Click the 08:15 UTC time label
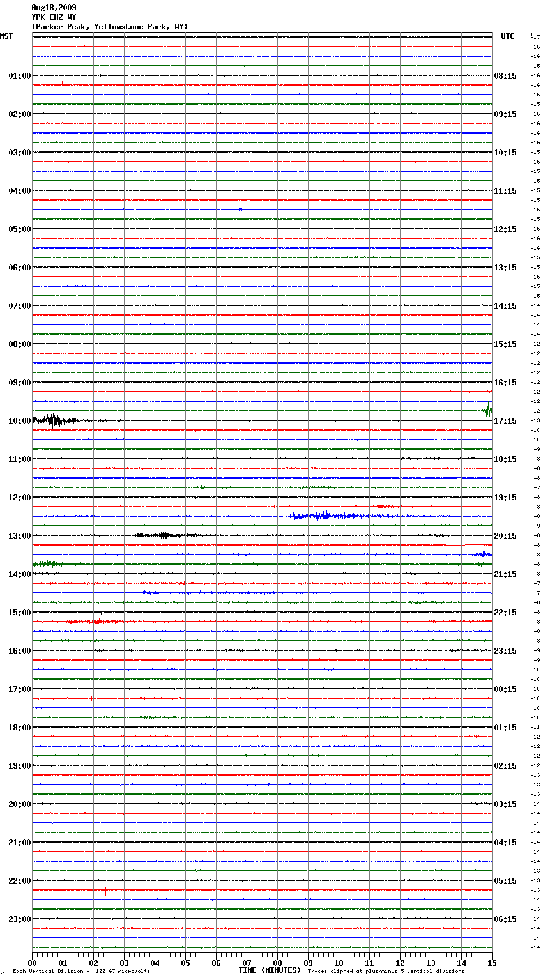This screenshot has width=543, height=980. coord(505,76)
